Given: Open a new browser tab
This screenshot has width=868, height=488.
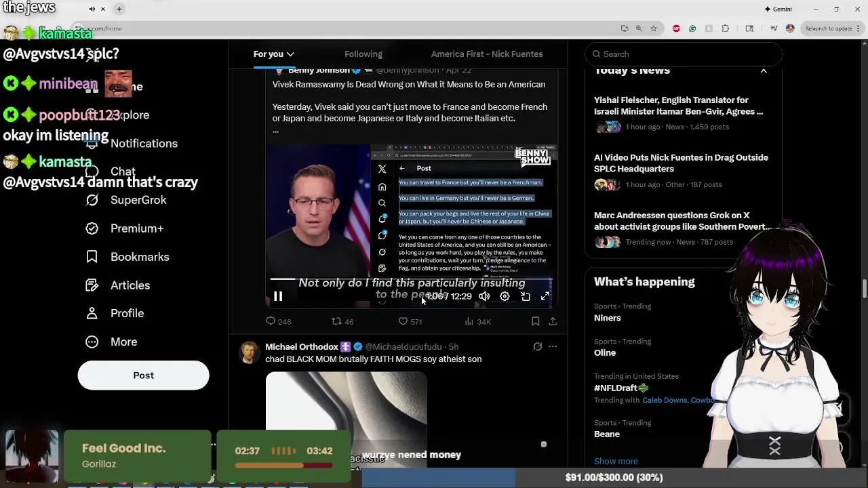Looking at the screenshot, I should [119, 9].
